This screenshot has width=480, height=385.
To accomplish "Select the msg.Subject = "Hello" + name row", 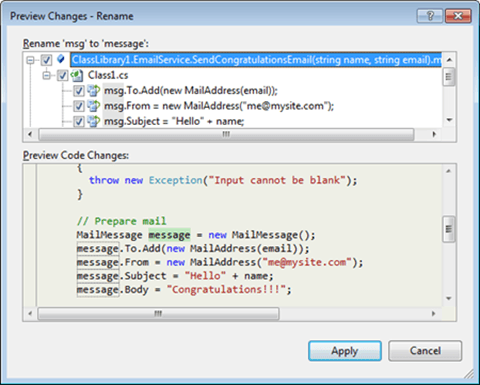I will (x=174, y=121).
